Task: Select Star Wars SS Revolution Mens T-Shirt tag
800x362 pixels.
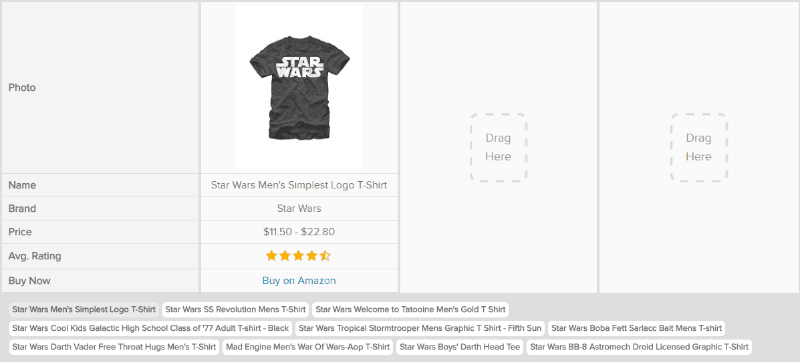Action: (x=235, y=309)
